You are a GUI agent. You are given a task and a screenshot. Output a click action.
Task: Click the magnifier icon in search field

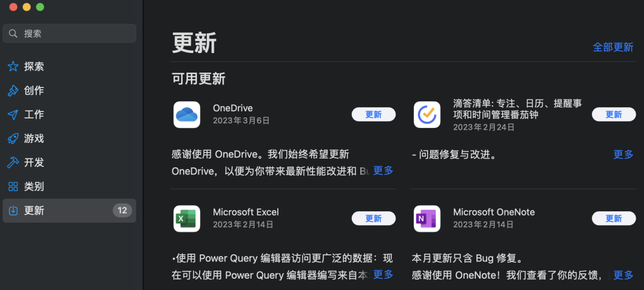(x=14, y=34)
